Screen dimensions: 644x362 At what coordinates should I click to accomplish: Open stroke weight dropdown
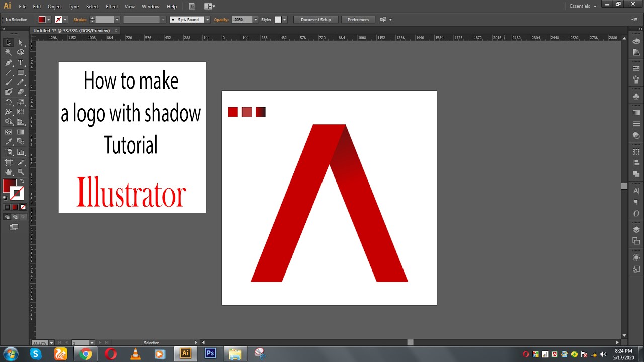coord(117,20)
